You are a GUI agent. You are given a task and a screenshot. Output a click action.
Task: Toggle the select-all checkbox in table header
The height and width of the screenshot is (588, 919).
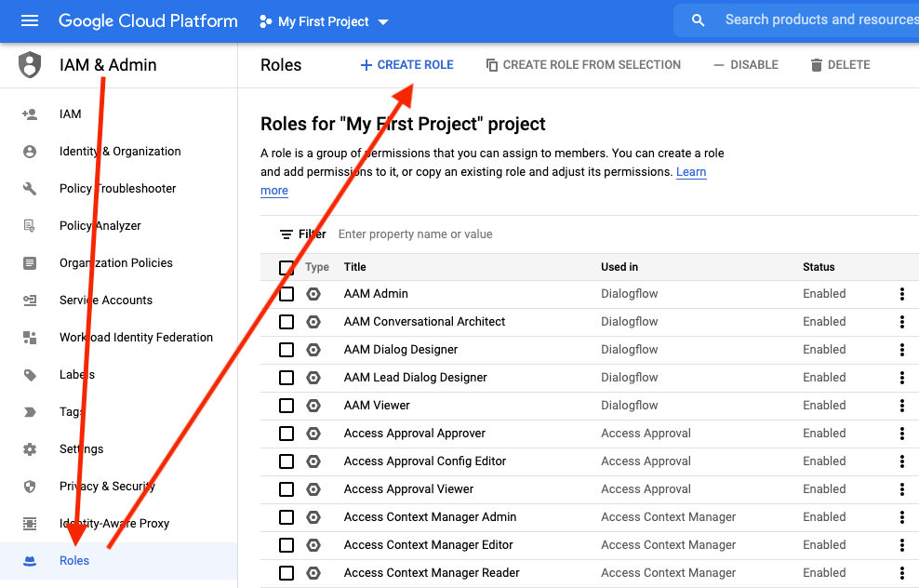(286, 268)
